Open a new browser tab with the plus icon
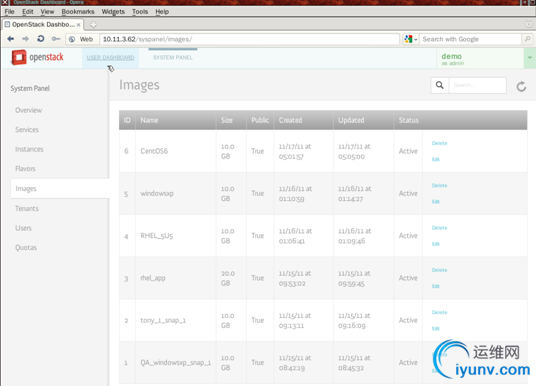536x386 pixels. (93, 25)
